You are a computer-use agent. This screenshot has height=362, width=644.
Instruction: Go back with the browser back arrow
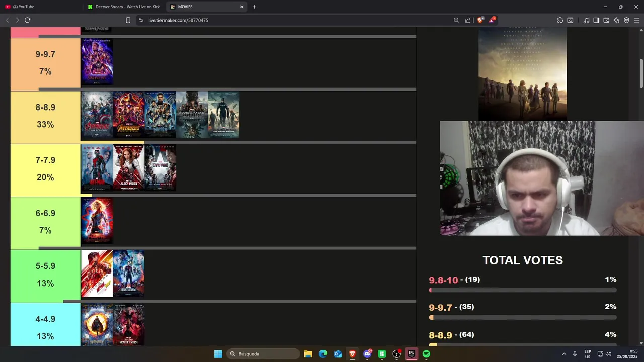(7, 20)
